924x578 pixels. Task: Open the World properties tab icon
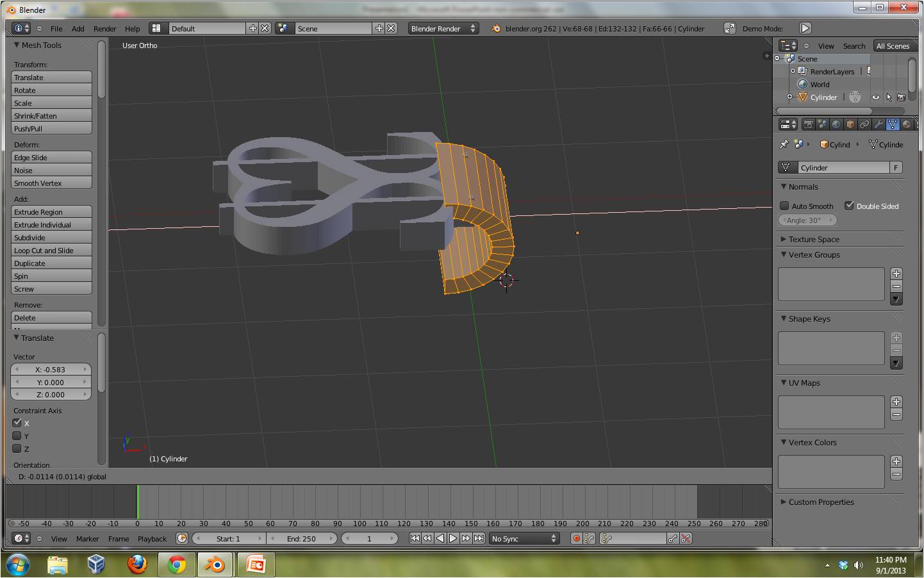836,124
